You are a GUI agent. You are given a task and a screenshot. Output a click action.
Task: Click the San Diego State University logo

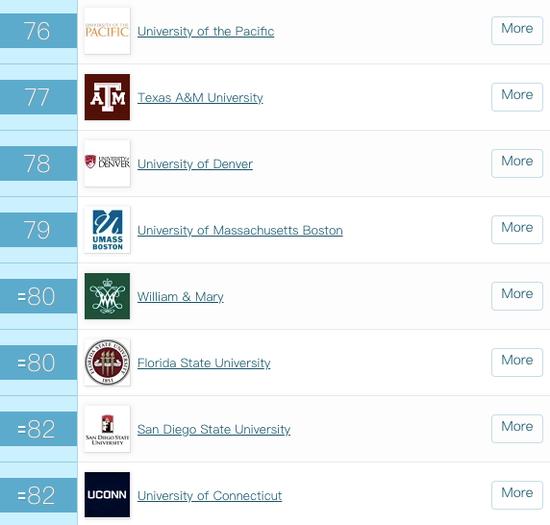point(107,429)
